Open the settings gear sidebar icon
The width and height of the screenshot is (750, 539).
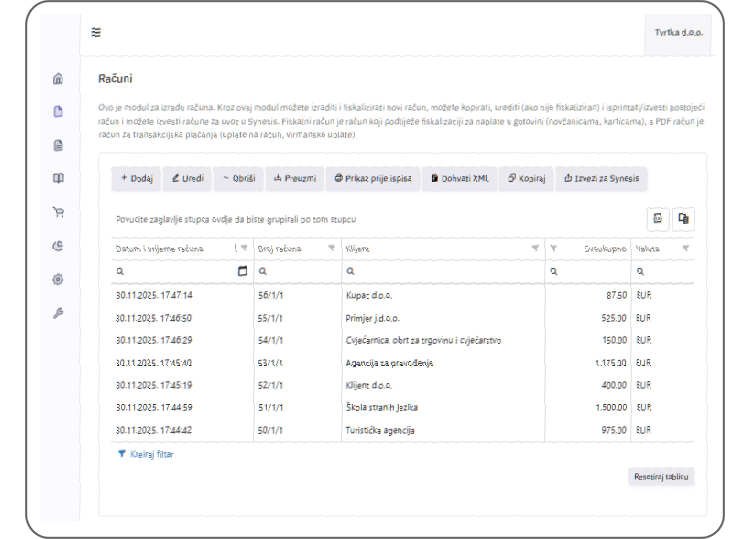(58, 279)
